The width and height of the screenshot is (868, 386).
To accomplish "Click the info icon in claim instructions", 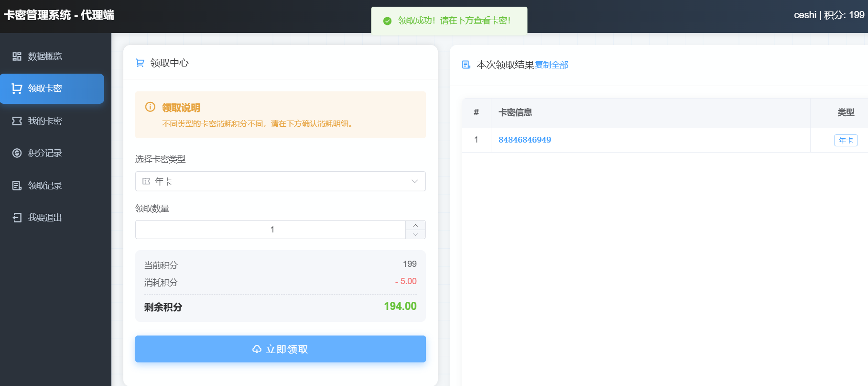I will coord(150,107).
